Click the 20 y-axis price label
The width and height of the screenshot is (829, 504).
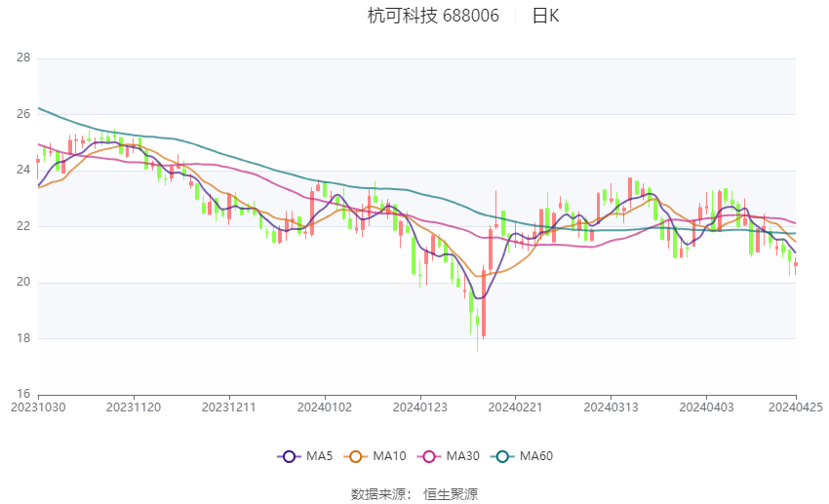point(23,282)
